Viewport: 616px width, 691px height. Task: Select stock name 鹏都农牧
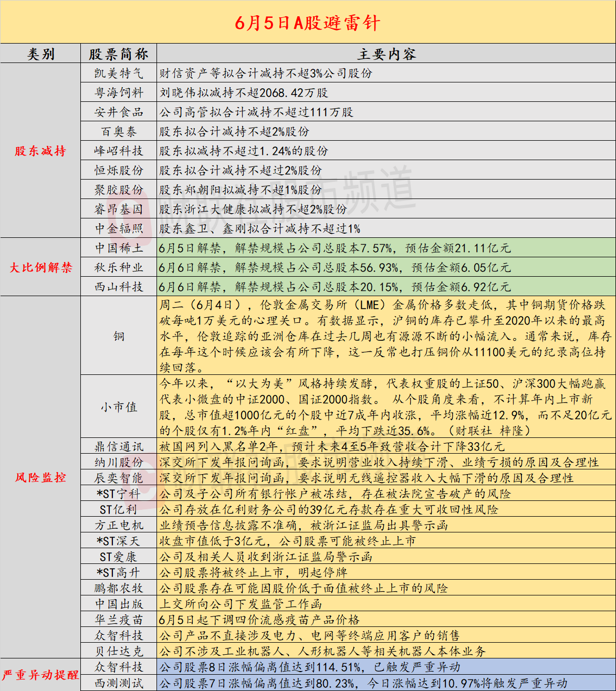pos(119,589)
